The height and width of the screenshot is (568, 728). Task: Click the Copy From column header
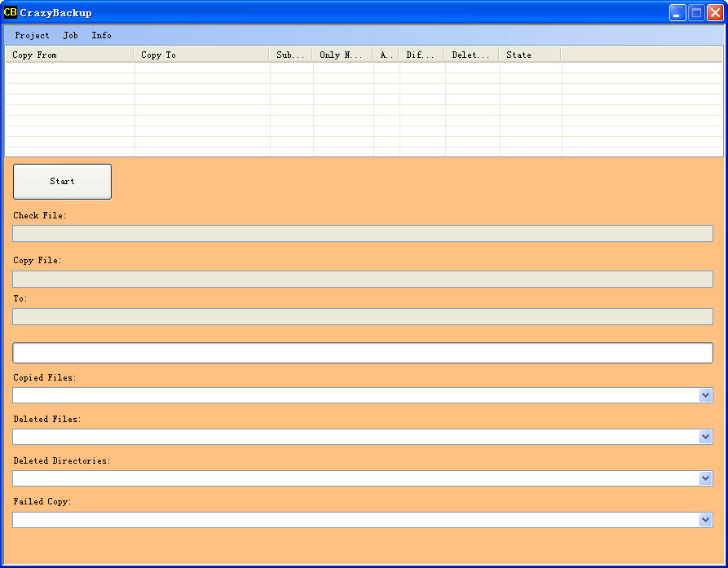pos(69,55)
